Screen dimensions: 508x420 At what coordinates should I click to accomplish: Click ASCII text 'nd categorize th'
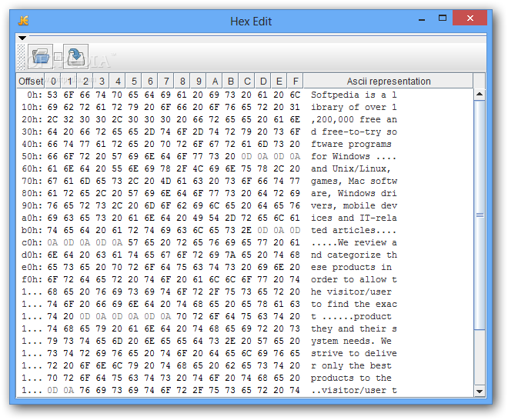(354, 255)
